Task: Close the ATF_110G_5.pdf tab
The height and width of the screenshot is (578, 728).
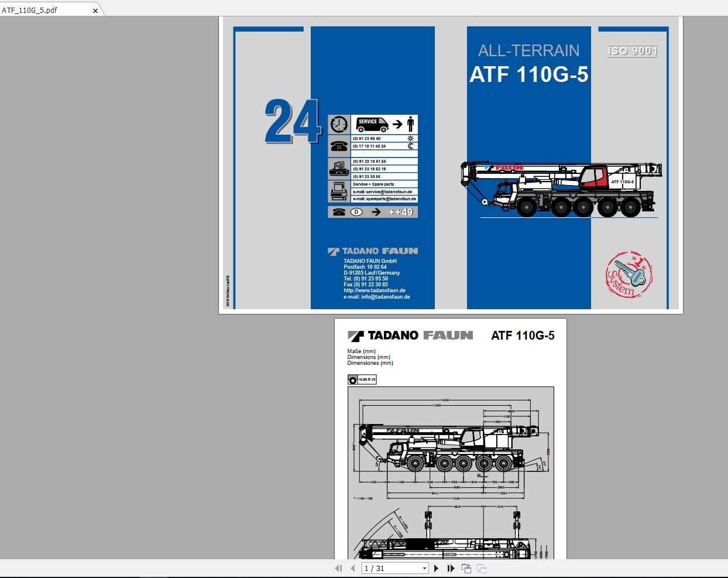Action: (95, 10)
